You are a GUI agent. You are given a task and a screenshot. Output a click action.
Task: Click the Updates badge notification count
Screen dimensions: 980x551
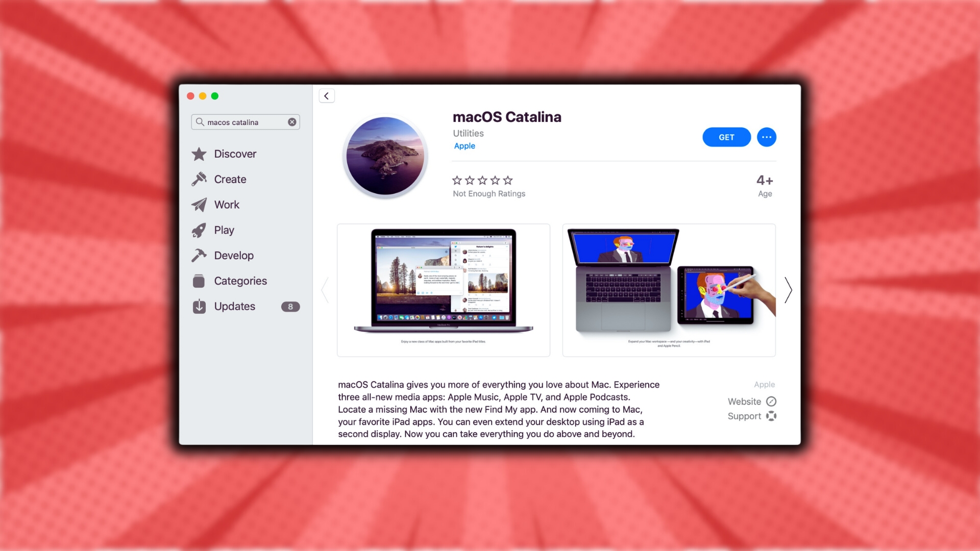tap(290, 306)
